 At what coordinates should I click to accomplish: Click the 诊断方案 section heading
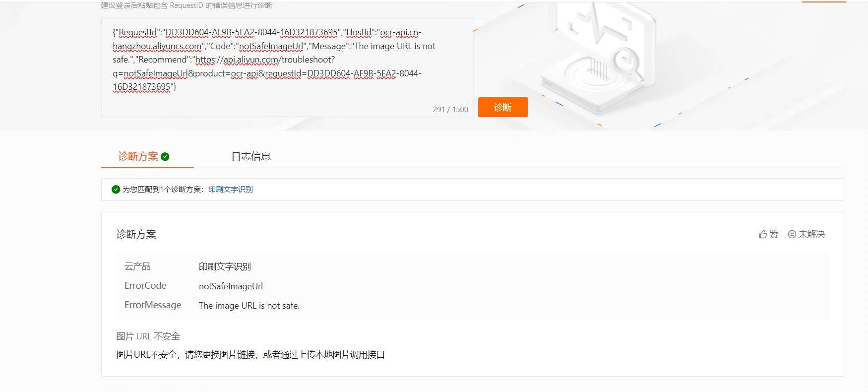[x=136, y=234]
